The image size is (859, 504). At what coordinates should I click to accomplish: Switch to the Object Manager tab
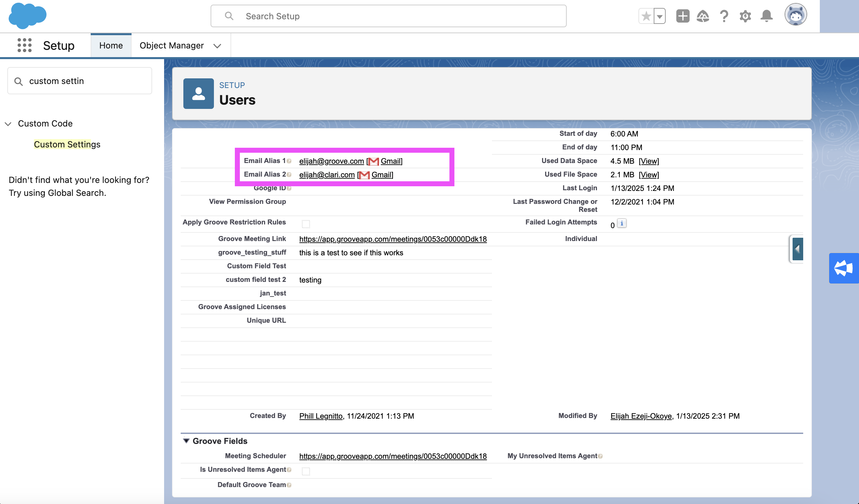tap(171, 45)
